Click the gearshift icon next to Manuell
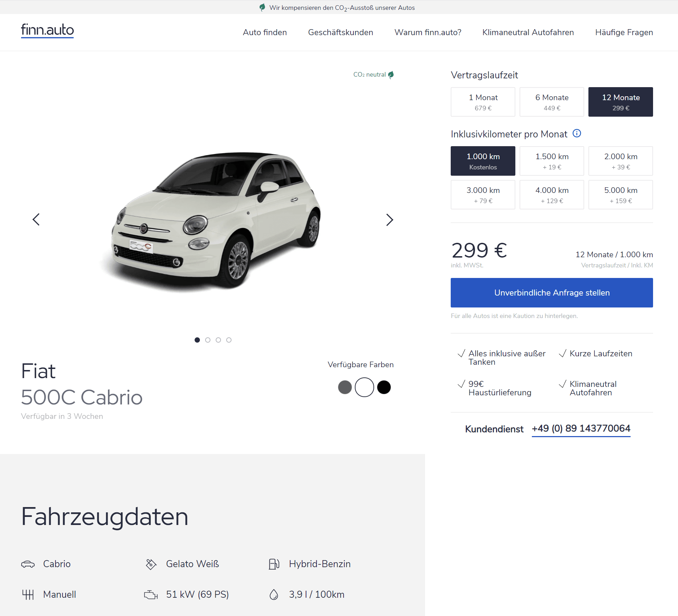 [28, 595]
